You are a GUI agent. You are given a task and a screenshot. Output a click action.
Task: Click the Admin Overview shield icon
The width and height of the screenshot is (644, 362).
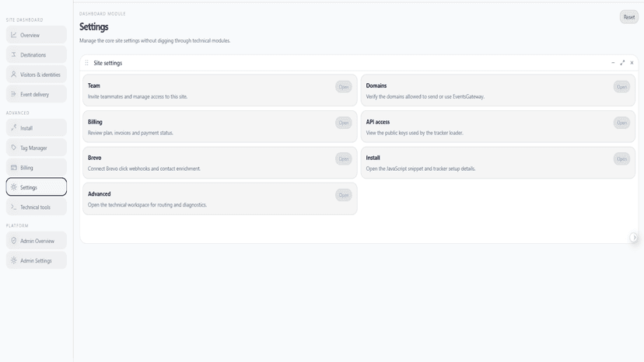pyautogui.click(x=13, y=241)
